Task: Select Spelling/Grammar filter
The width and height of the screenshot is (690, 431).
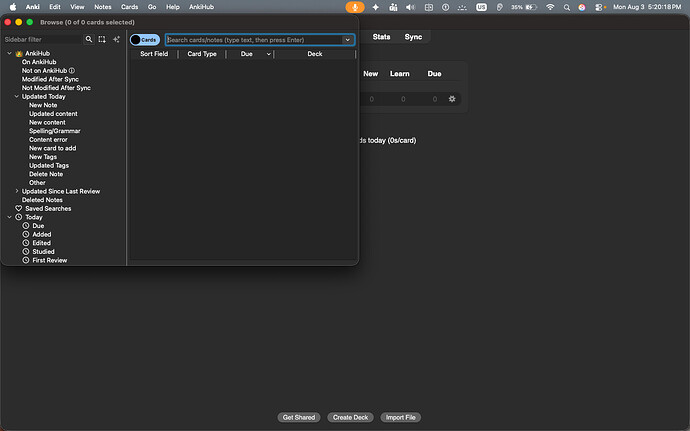Action: tap(55, 131)
